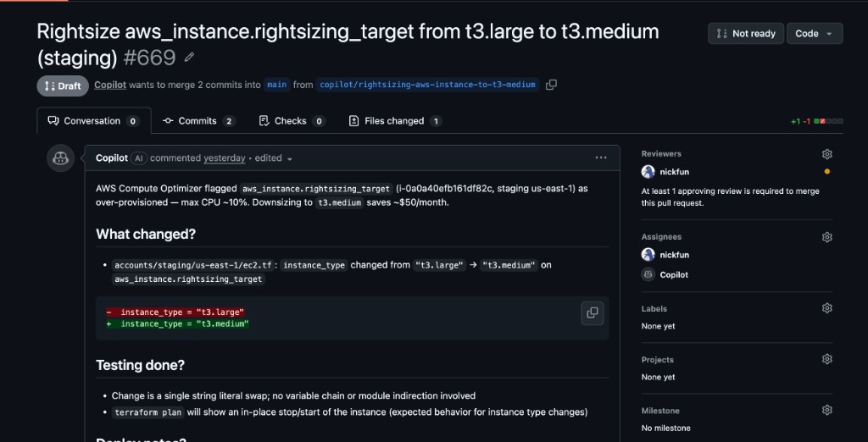Copy the instance_type diff code block
The width and height of the screenshot is (868, 442).
tap(592, 313)
